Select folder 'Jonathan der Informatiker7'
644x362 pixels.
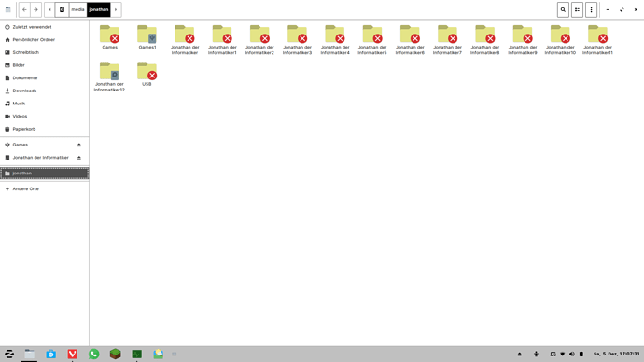447,40
